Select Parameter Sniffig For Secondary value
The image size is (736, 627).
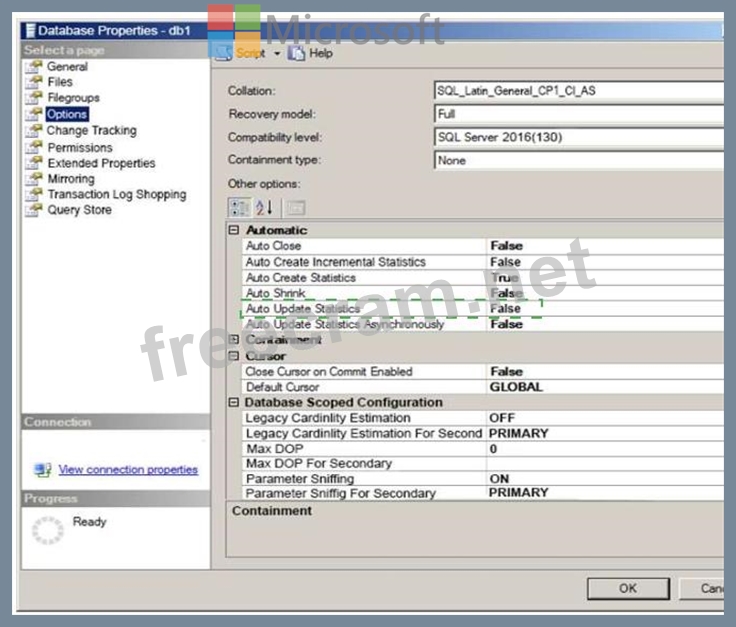(518, 493)
